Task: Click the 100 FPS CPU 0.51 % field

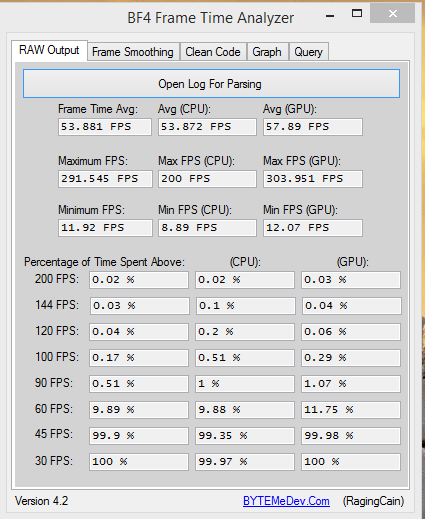Action: click(x=245, y=358)
